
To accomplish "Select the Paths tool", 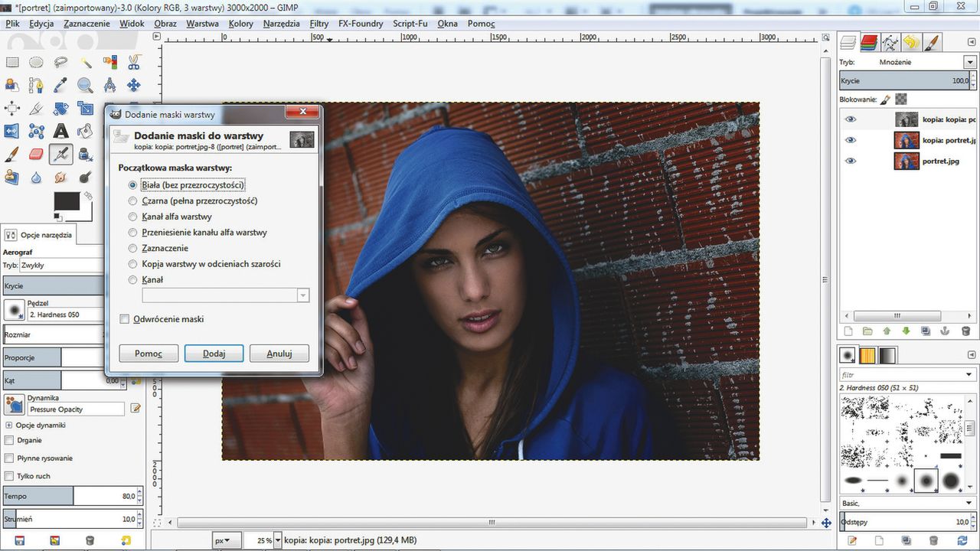I will pyautogui.click(x=36, y=85).
